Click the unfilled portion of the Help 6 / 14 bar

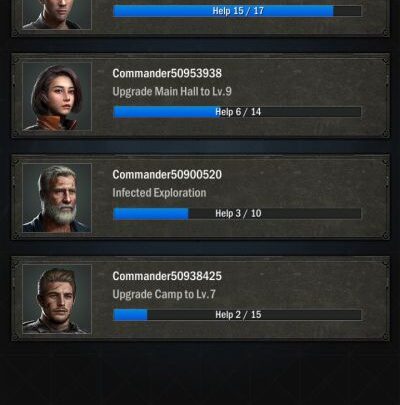tap(291, 112)
